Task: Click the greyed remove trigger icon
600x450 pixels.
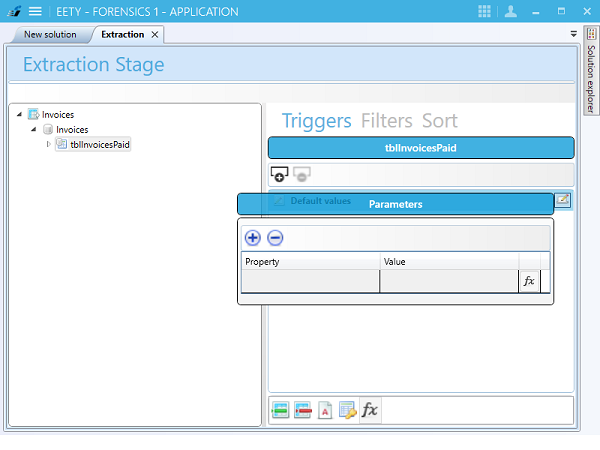Action: 302,174
